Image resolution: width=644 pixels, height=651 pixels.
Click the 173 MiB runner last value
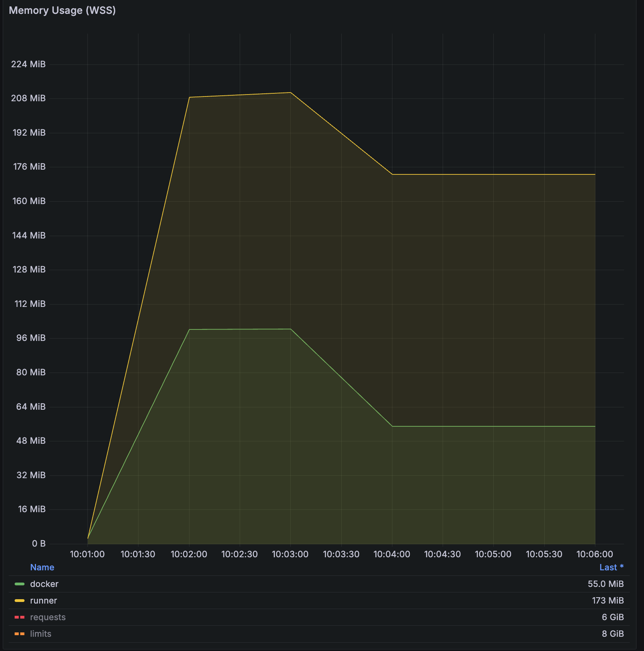coord(608,600)
